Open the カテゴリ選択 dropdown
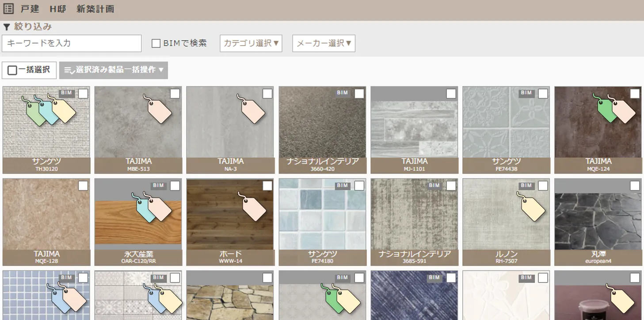The height and width of the screenshot is (320, 644). (251, 43)
